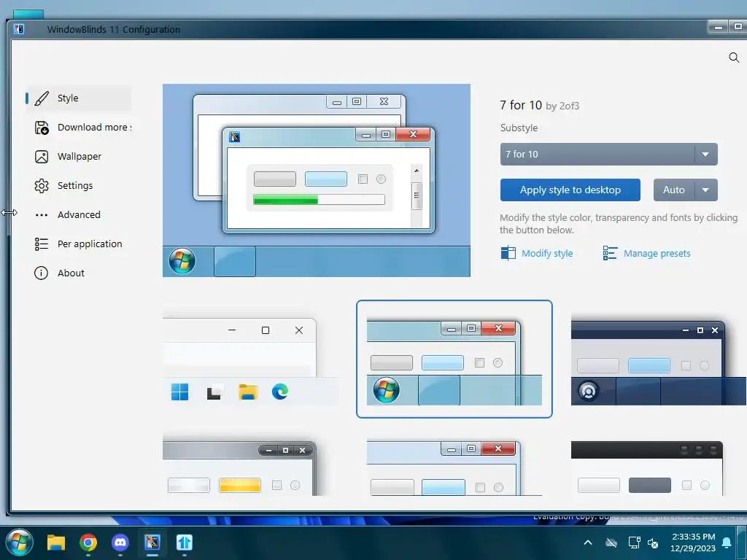The width and height of the screenshot is (747, 560).
Task: Click the Settings gear icon
Action: coord(42,186)
